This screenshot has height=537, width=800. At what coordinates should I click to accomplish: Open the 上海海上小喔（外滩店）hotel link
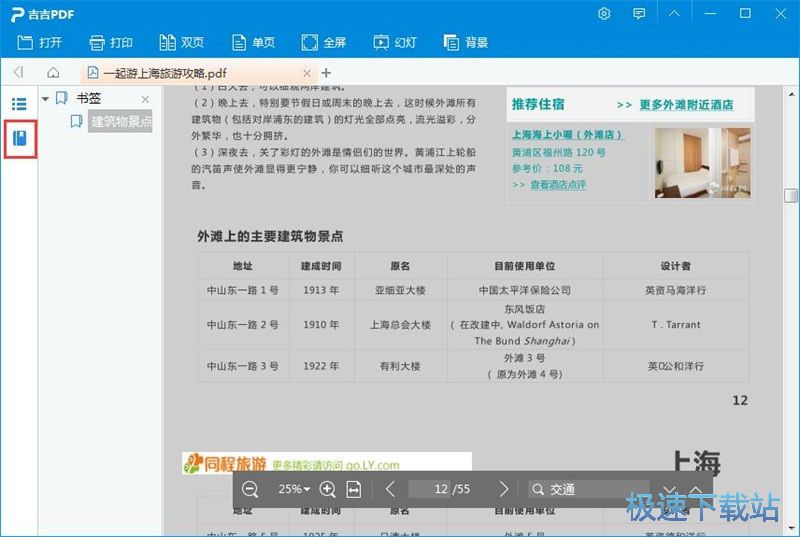568,135
